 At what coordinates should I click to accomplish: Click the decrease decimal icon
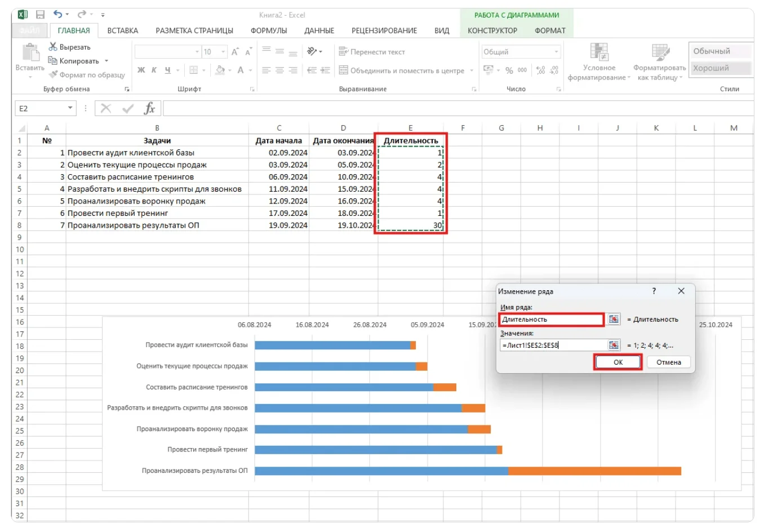coord(554,70)
